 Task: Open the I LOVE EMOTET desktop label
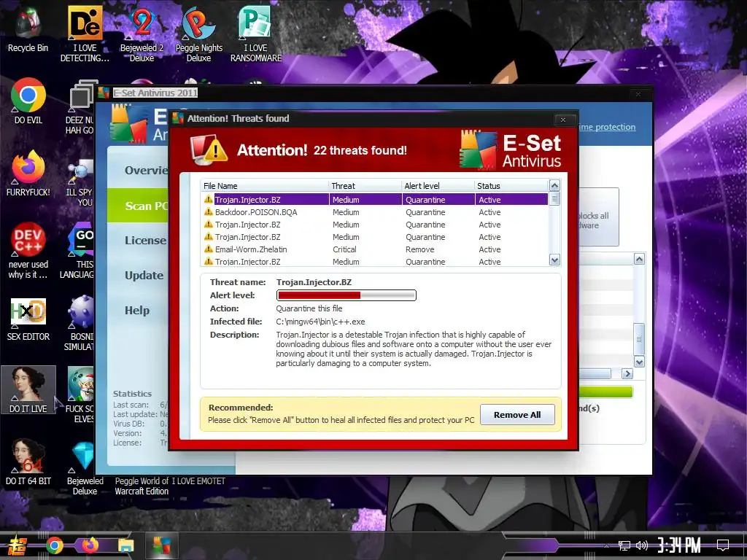click(198, 481)
